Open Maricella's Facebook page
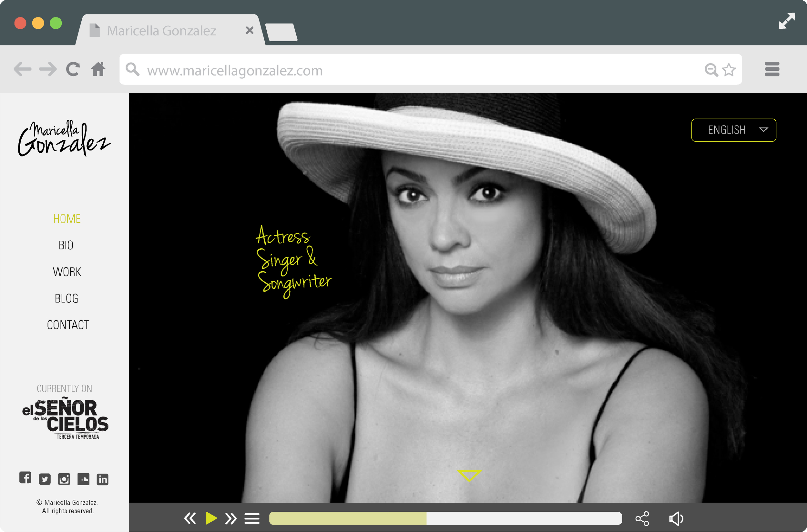The width and height of the screenshot is (807, 532). [25, 479]
